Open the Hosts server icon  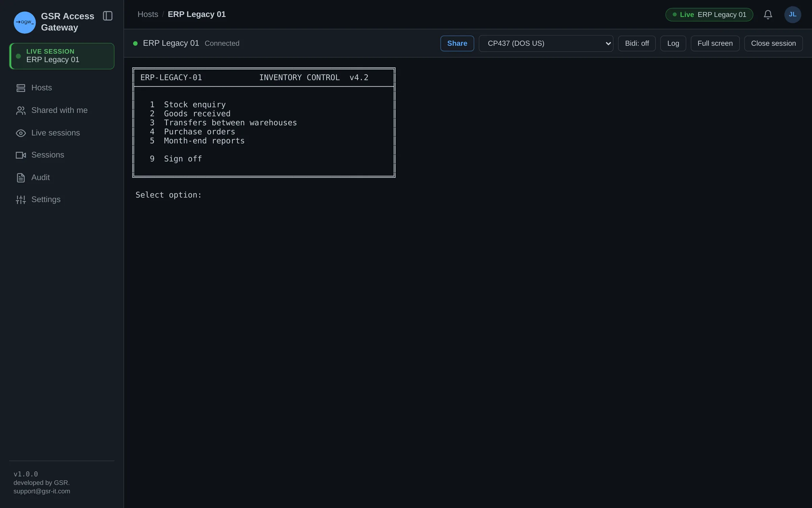tap(21, 88)
